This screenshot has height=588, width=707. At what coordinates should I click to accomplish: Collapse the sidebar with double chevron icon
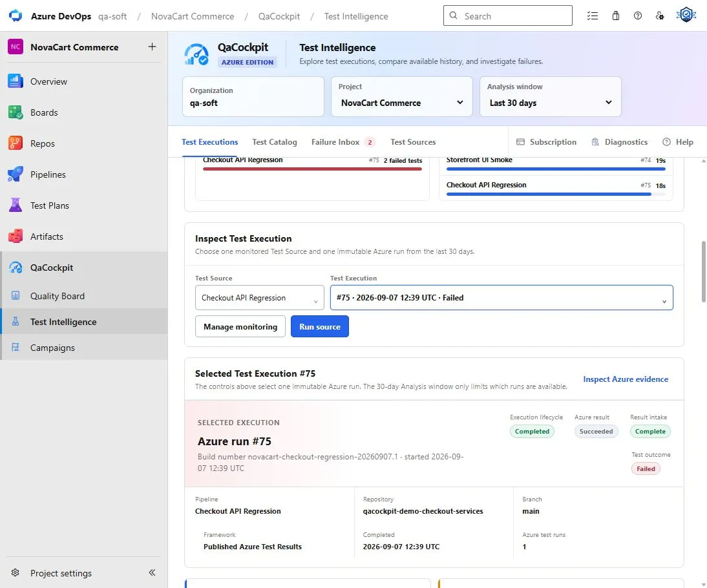point(152,572)
